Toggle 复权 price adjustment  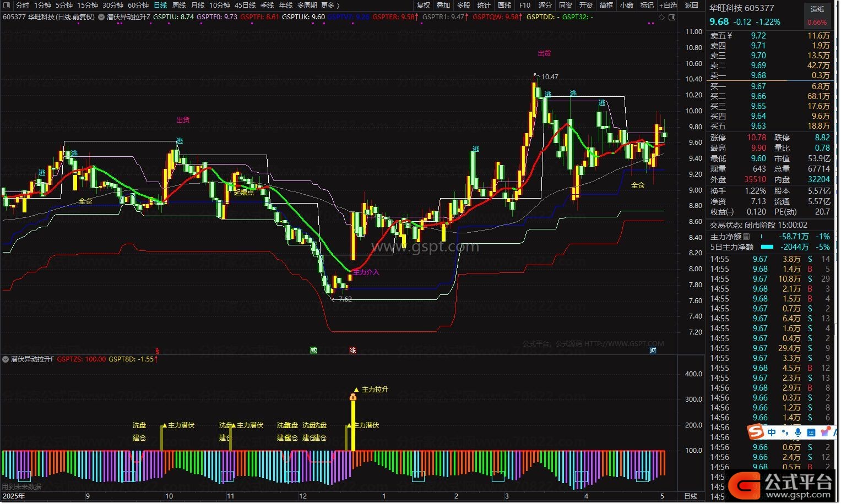[423, 6]
